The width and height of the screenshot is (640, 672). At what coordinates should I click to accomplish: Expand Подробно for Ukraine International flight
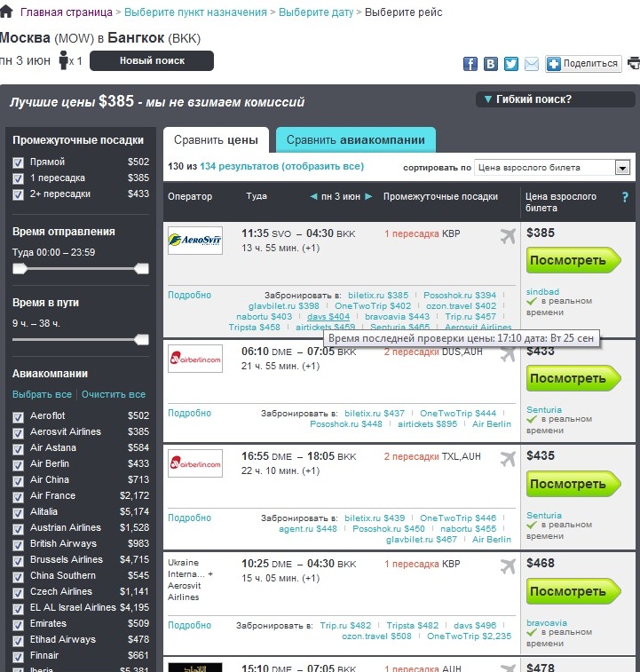(189, 625)
